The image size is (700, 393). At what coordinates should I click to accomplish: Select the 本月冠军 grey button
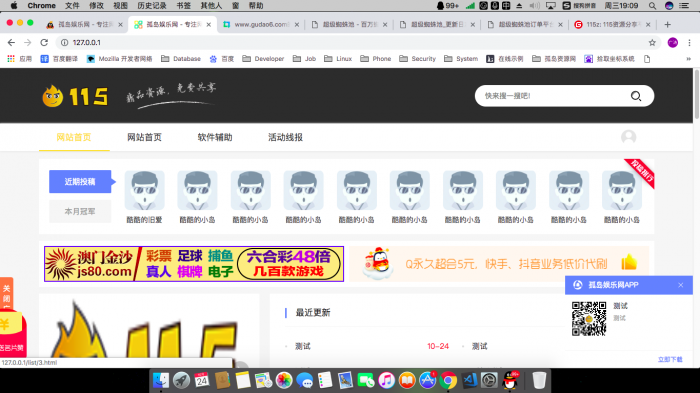coord(80,211)
